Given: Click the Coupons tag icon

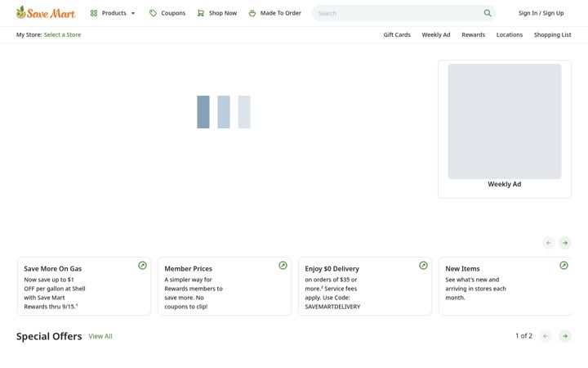Looking at the screenshot, I should pos(153,13).
